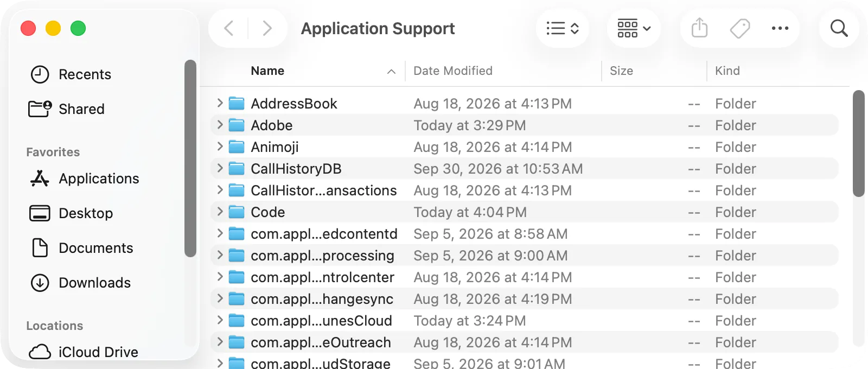Select the com.appl...hangesync folder icon
Screen dimensions: 868x369
(x=237, y=298)
